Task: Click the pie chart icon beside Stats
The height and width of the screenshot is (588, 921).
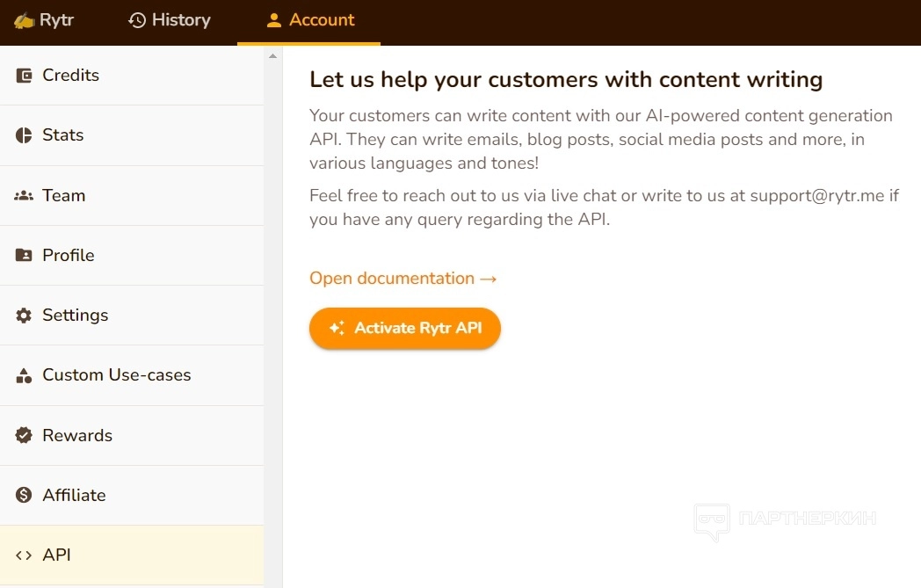Action: tap(24, 135)
